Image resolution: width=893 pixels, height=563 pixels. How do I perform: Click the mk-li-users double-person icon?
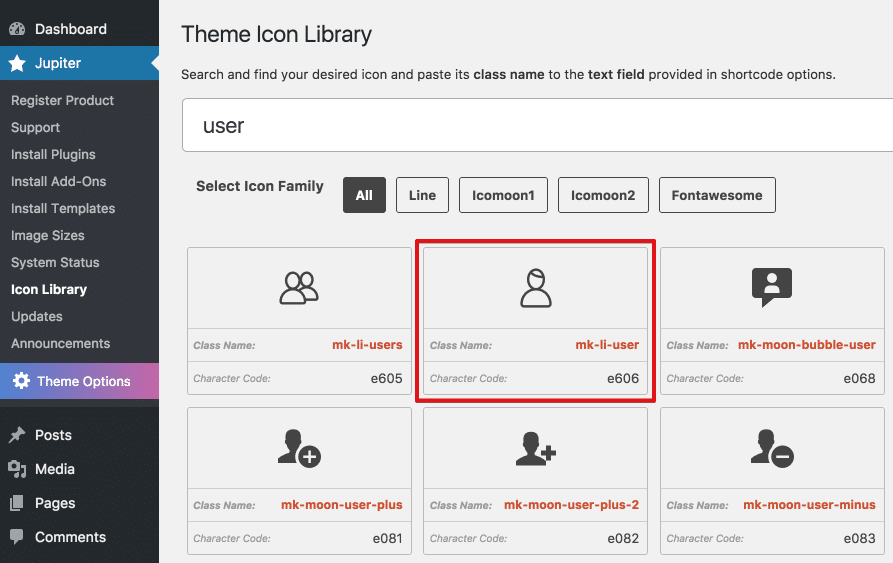click(299, 288)
